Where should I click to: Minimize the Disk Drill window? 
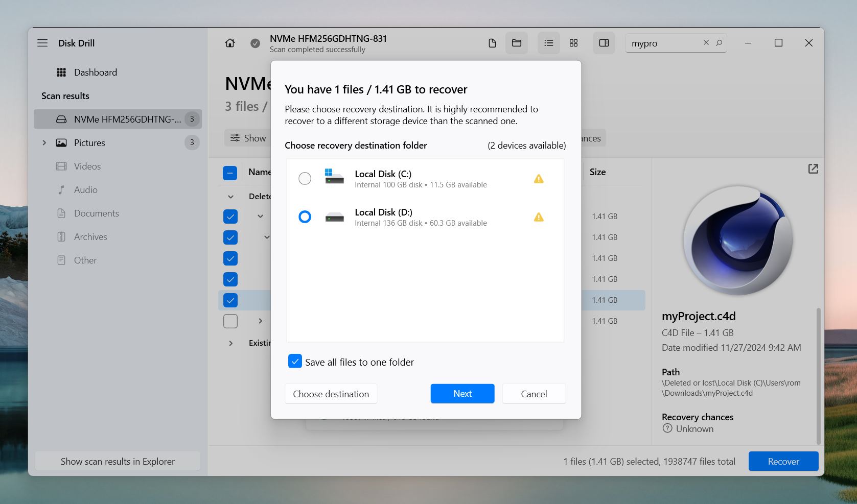coord(748,43)
